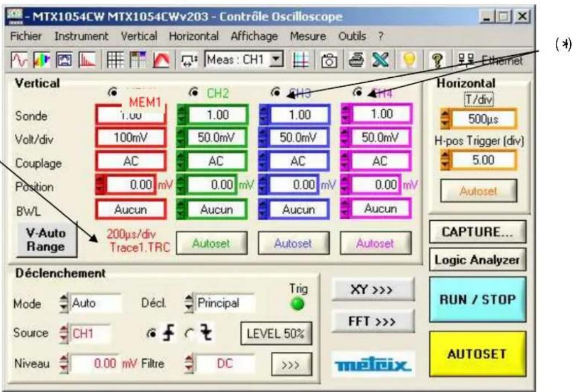The height and width of the screenshot is (392, 573).
Task: Click the >>> trigger options button
Action: coord(292,364)
